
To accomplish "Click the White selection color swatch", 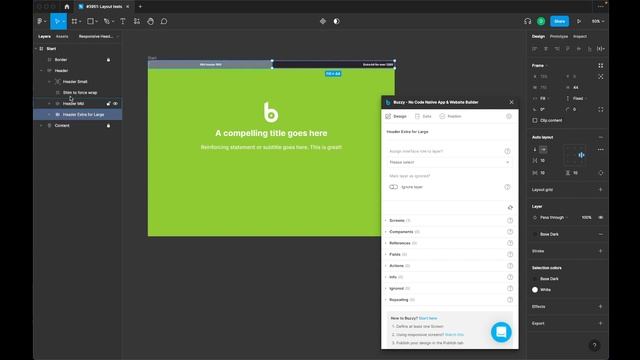I will [x=535, y=290].
